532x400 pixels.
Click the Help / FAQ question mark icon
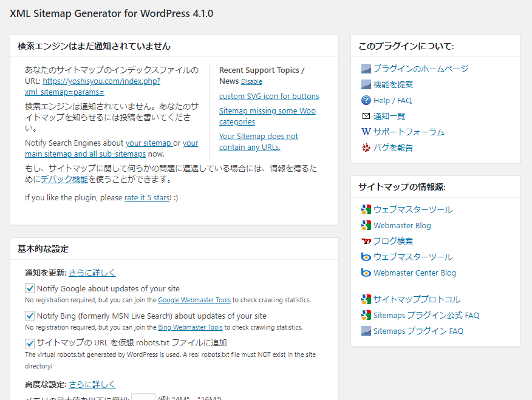[366, 101]
